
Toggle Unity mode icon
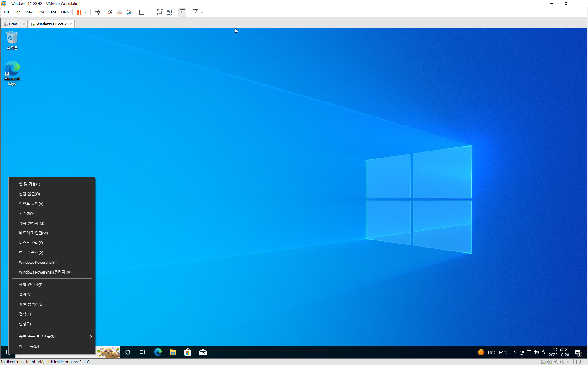click(169, 12)
